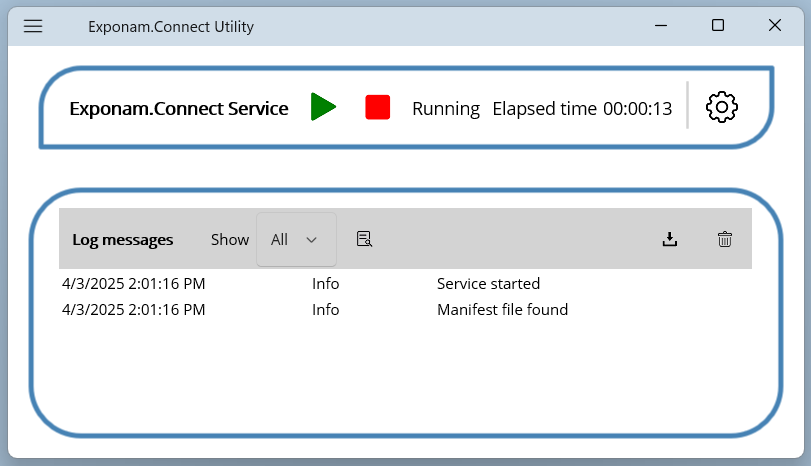Screen dimensions: 811x466
Task: Stop the service with red square button
Action: click(378, 107)
